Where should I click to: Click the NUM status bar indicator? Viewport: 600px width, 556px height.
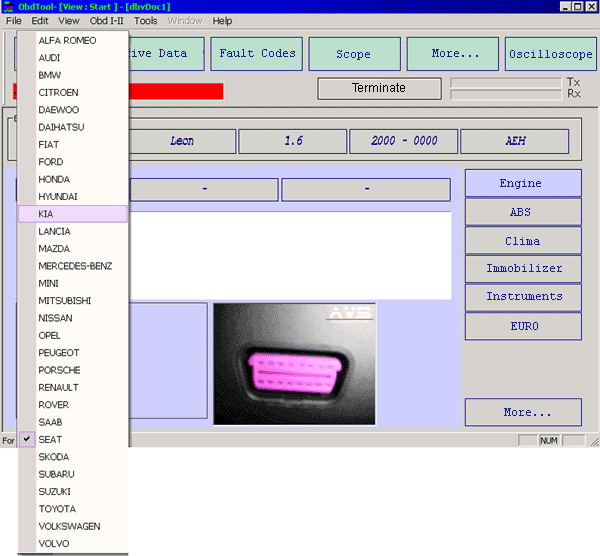tap(549, 441)
